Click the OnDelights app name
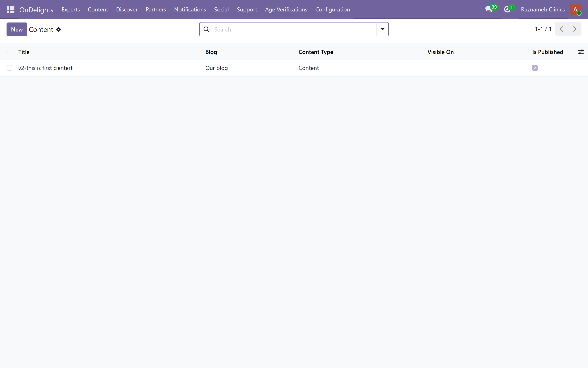The height and width of the screenshot is (368, 588). pos(36,10)
